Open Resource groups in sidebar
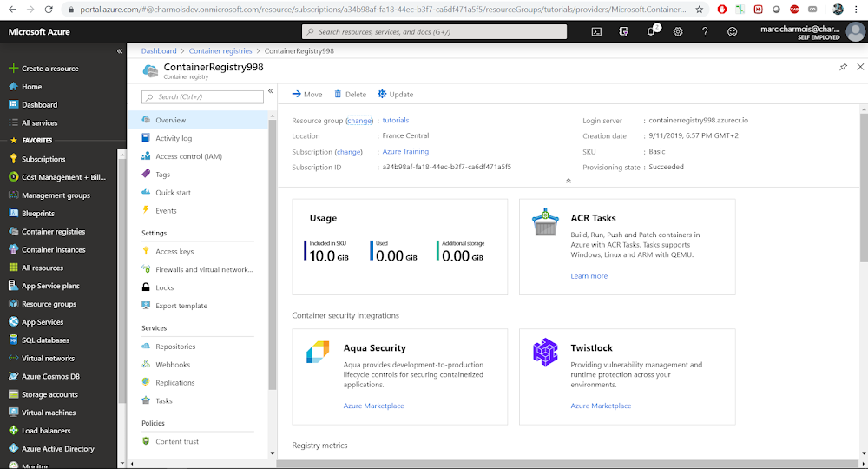Viewport: 868px width, 469px height. tap(43, 304)
